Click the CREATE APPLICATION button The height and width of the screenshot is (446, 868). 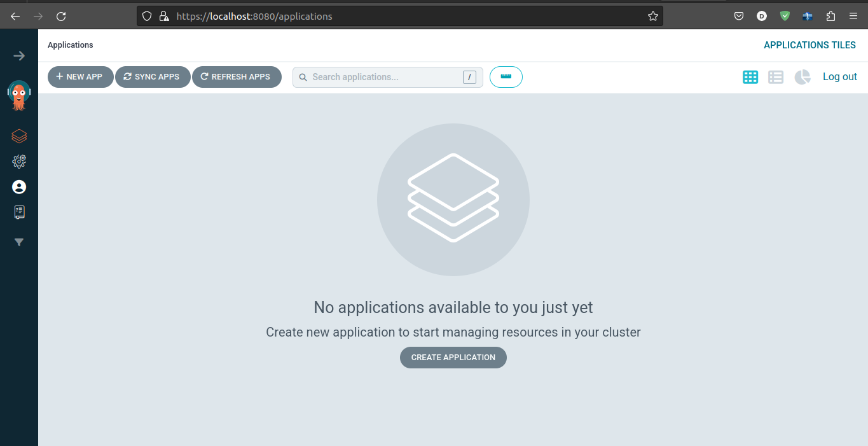point(453,358)
